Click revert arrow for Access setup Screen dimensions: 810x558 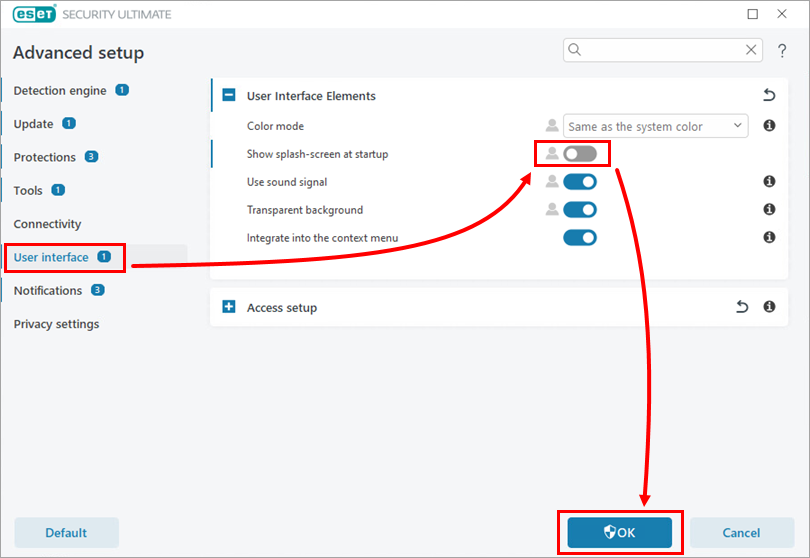pos(742,308)
